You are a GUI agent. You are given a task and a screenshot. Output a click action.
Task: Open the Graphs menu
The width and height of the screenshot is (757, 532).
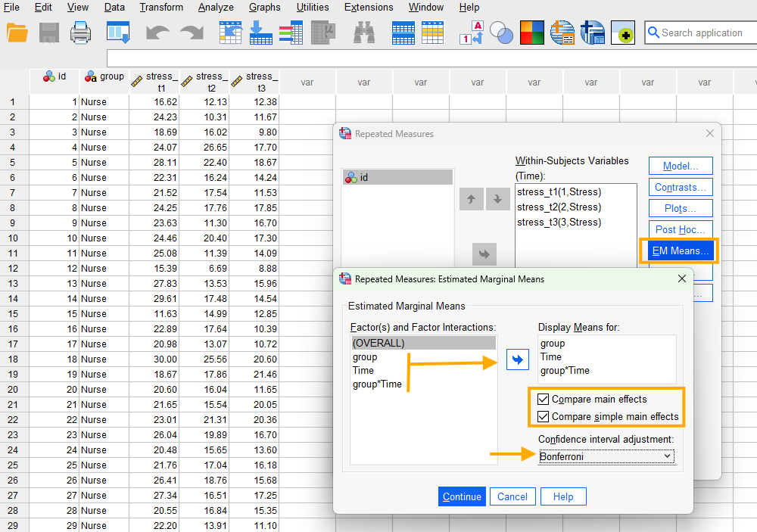click(264, 8)
